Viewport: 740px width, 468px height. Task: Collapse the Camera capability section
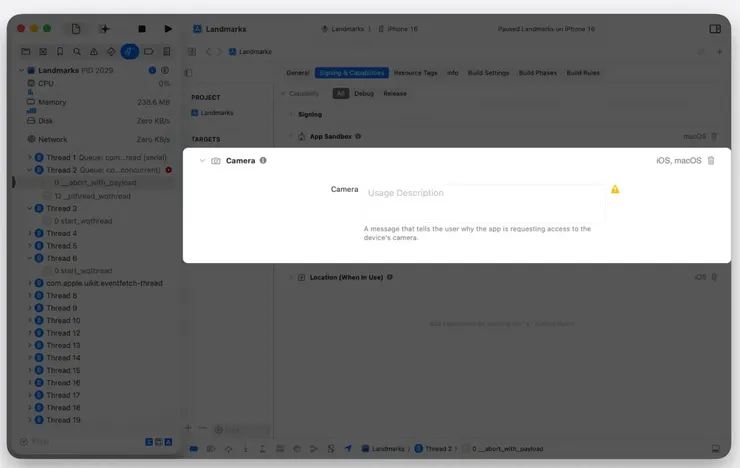coord(202,160)
